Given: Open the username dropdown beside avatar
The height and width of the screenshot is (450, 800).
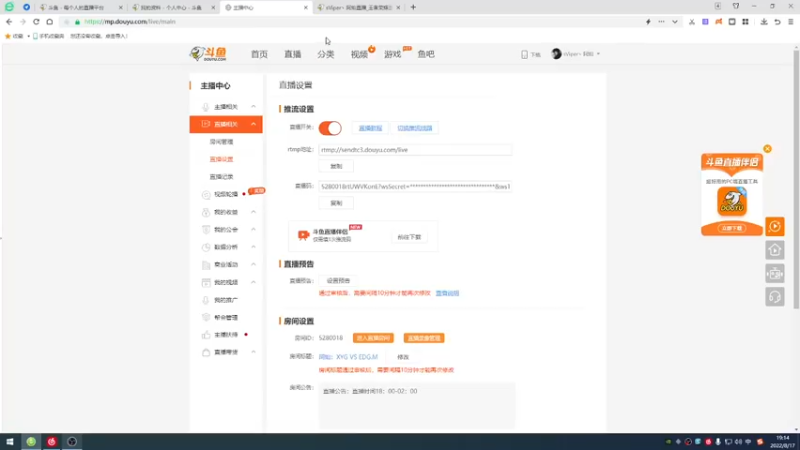Looking at the screenshot, I should tap(598, 54).
